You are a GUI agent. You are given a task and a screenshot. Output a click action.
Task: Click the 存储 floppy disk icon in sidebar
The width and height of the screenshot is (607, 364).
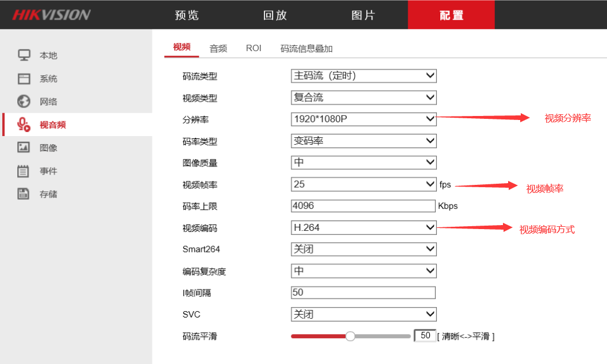[23, 193]
